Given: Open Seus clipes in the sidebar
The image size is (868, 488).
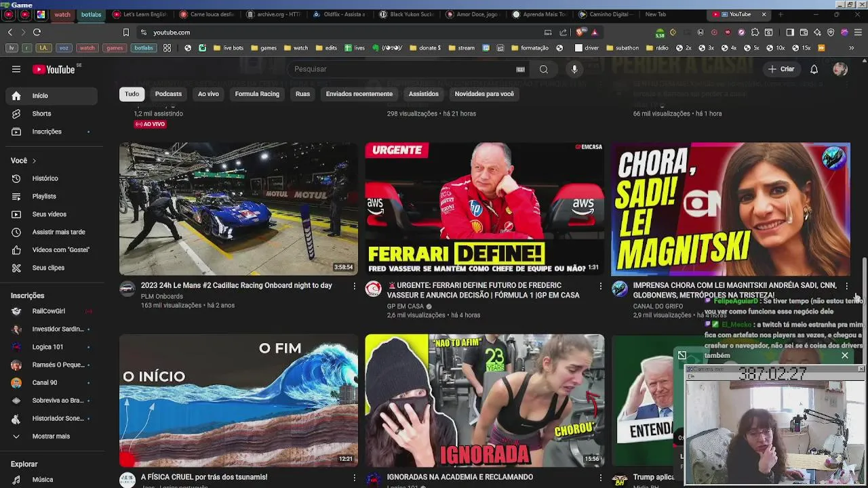Looking at the screenshot, I should 52,268.
